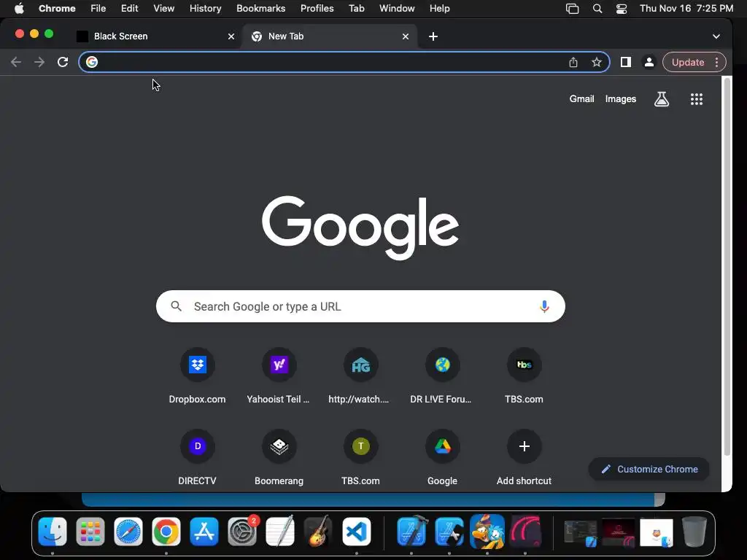
Task: Click the page vertical scrollbar
Action: (x=727, y=267)
